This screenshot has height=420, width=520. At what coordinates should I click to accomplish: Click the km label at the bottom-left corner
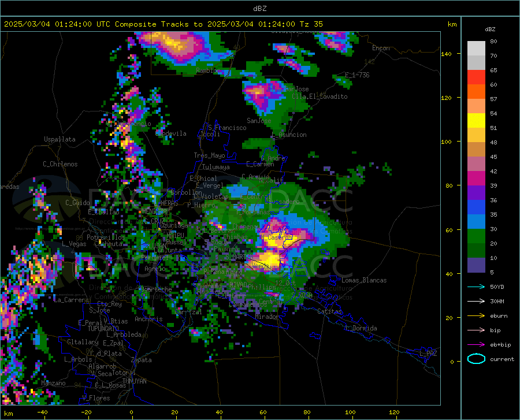pos(9,414)
